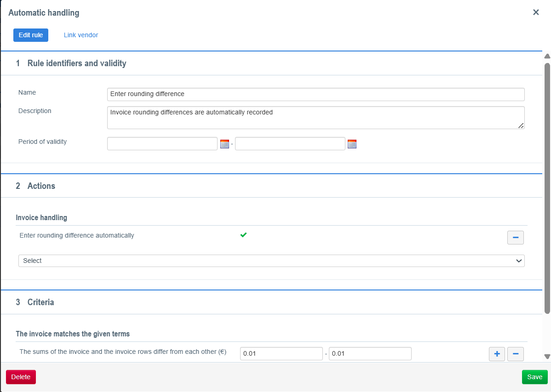Delete this automatic handling rule
Screen dimensions: 551x392
(x=21, y=377)
